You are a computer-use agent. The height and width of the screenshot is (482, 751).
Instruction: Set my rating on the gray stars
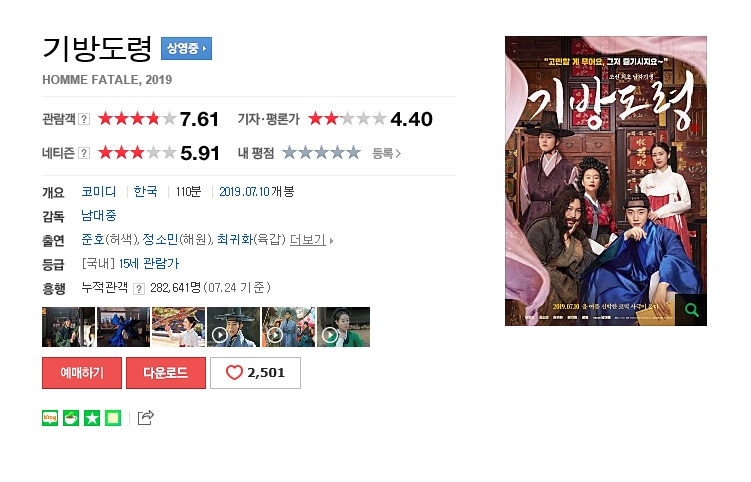tap(321, 153)
